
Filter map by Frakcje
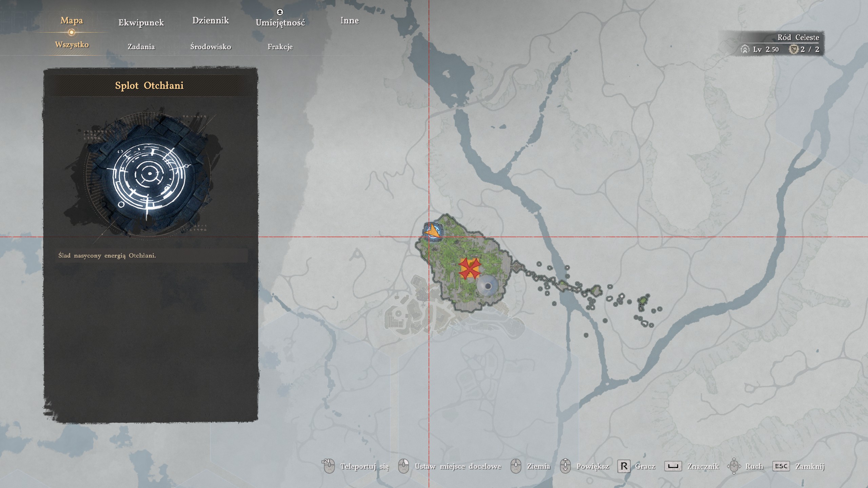coord(280,47)
